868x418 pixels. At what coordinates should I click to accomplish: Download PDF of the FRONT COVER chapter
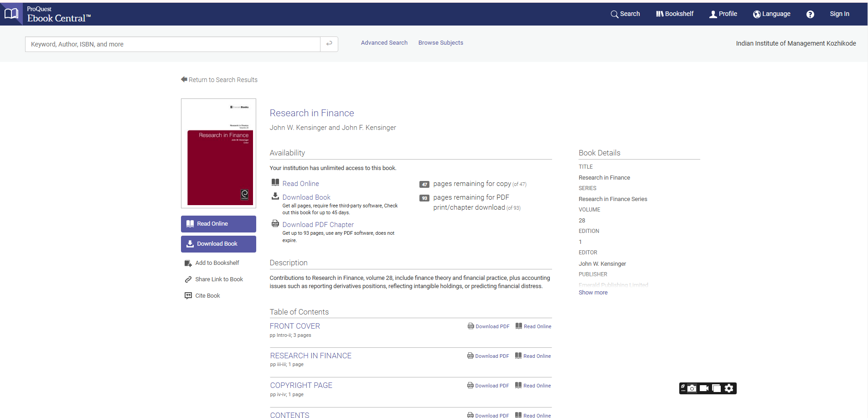[x=488, y=326]
